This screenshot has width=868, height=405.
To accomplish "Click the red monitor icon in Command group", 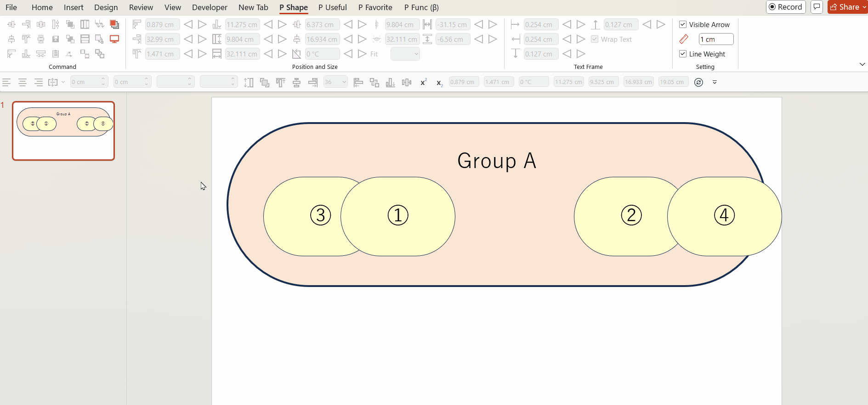I will 114,39.
